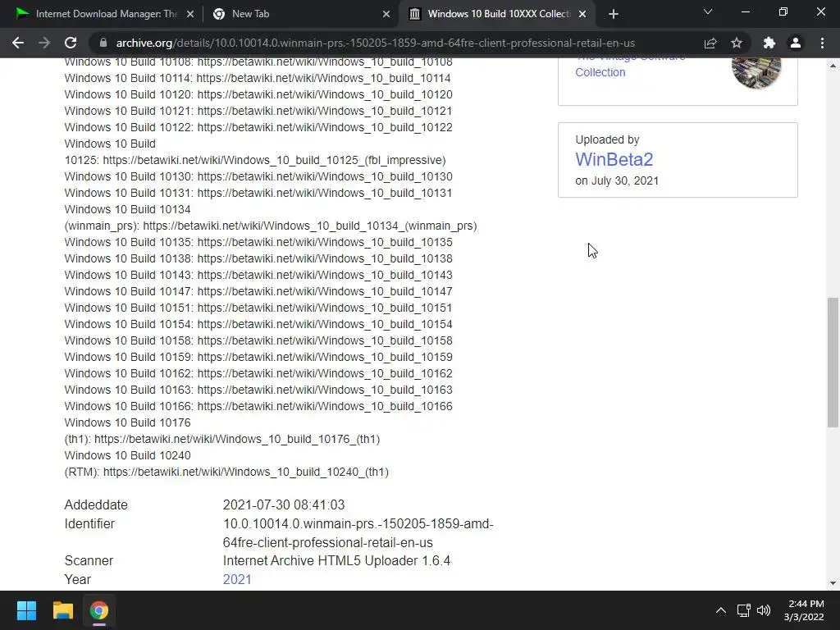The width and height of the screenshot is (840, 630).
Task: Reload the archive.org page
Action: pyautogui.click(x=71, y=43)
